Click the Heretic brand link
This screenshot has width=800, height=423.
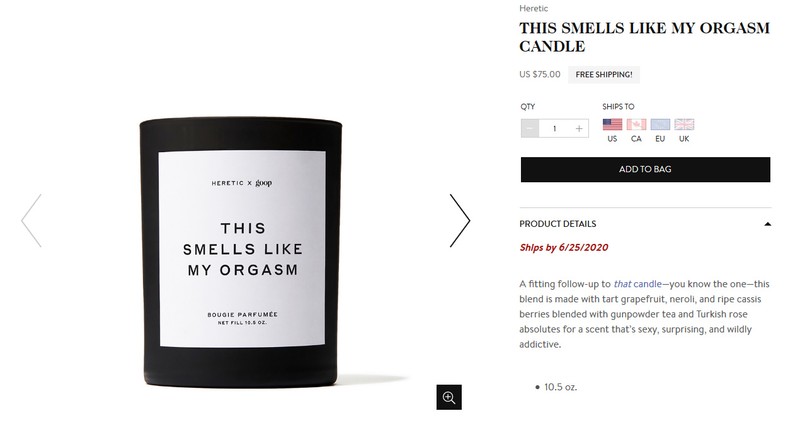(534, 8)
